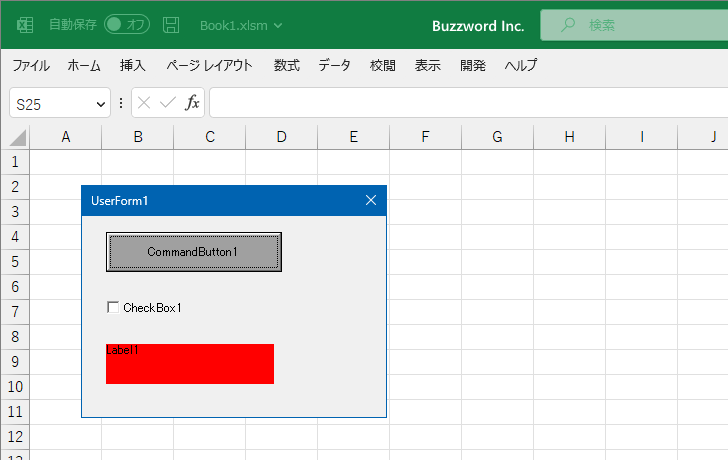Click the formula bar input area

point(468,103)
